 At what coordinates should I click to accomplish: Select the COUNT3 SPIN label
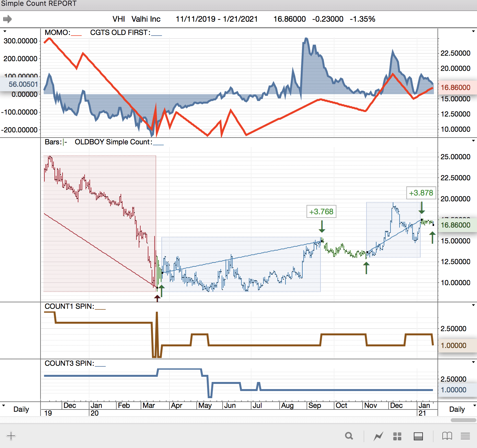pos(69,363)
